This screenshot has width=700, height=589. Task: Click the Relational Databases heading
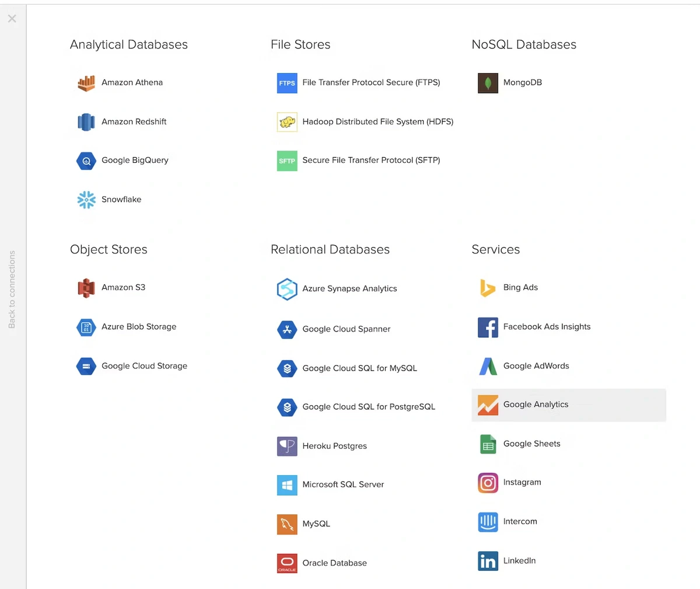point(330,250)
